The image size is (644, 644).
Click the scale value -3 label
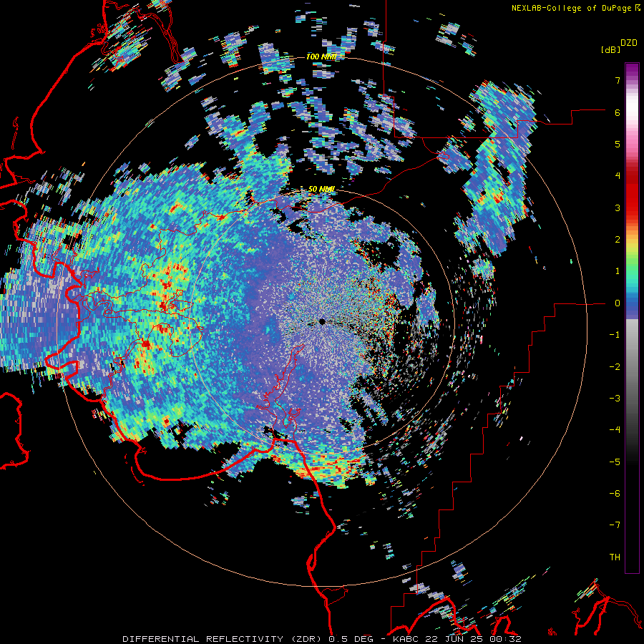[x=615, y=399]
